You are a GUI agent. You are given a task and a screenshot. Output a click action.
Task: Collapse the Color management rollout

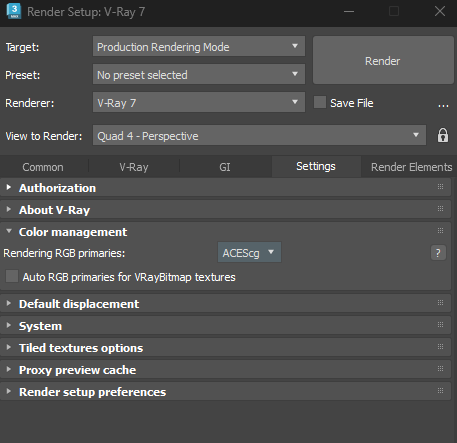pos(225,232)
